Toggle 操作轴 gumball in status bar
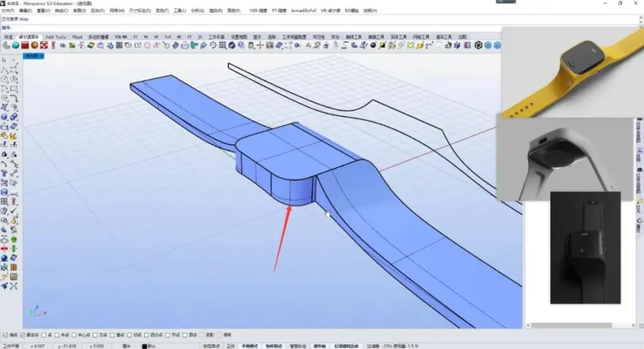The image size is (644, 349). [x=320, y=346]
